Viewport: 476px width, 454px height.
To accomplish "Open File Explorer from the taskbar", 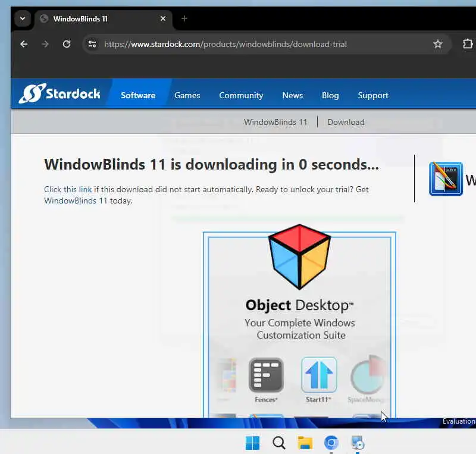I will [305, 443].
